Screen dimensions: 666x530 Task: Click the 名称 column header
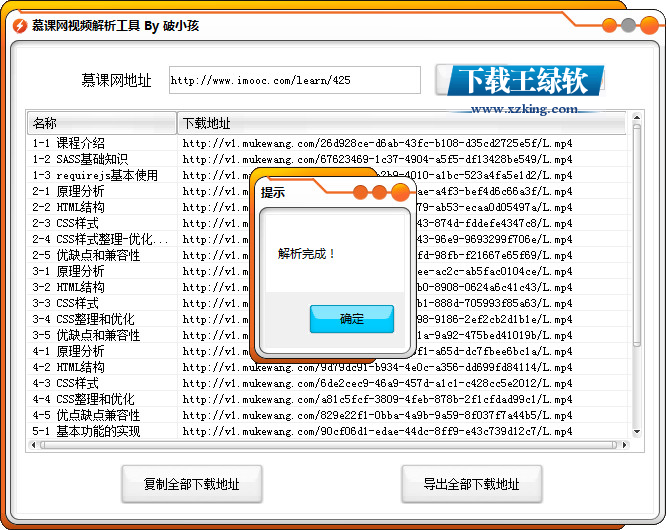(102, 123)
